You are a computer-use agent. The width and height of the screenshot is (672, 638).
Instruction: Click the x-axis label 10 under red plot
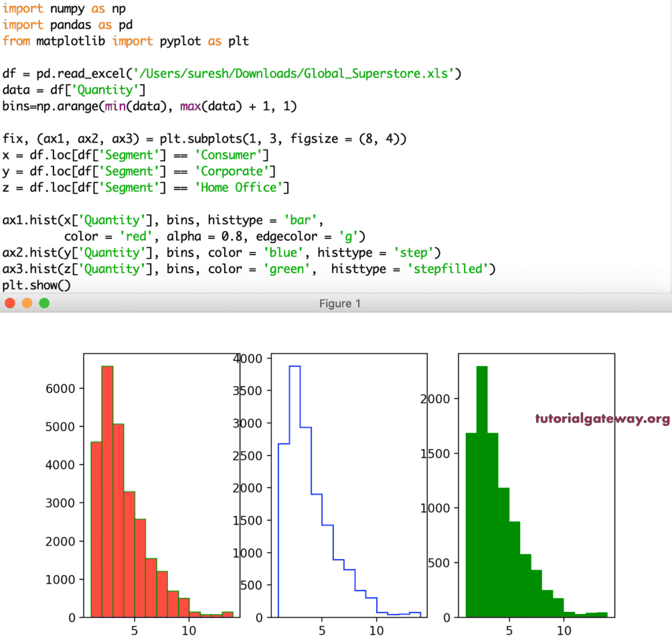tap(189, 631)
